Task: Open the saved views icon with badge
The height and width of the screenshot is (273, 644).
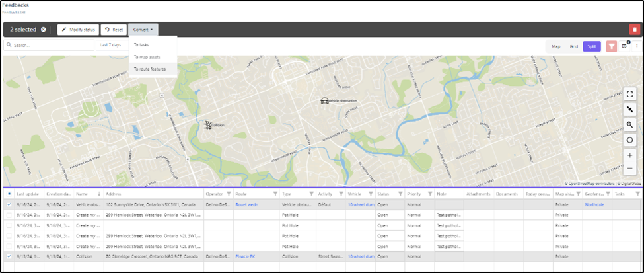Action: point(625,46)
